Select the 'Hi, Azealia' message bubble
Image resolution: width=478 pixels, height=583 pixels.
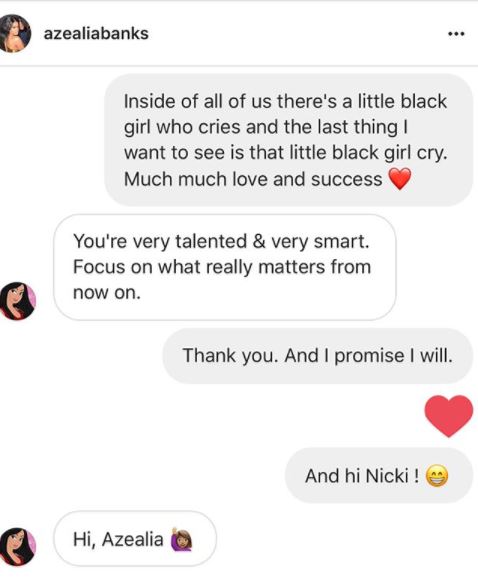coord(135,539)
